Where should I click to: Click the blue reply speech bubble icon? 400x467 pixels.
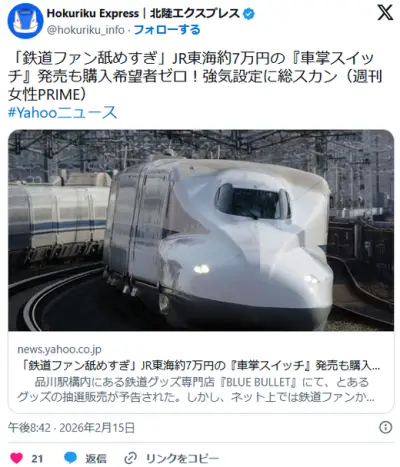pyautogui.click(x=70, y=458)
